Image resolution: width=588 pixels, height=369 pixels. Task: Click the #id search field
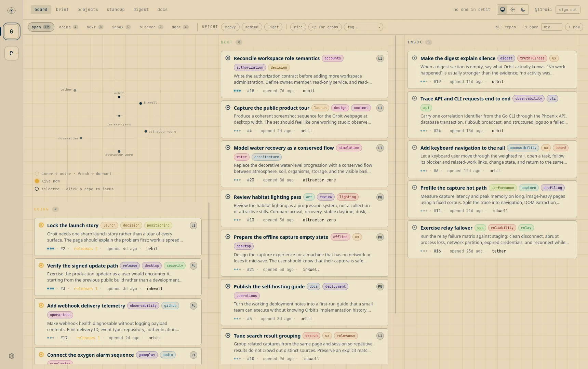click(x=552, y=27)
